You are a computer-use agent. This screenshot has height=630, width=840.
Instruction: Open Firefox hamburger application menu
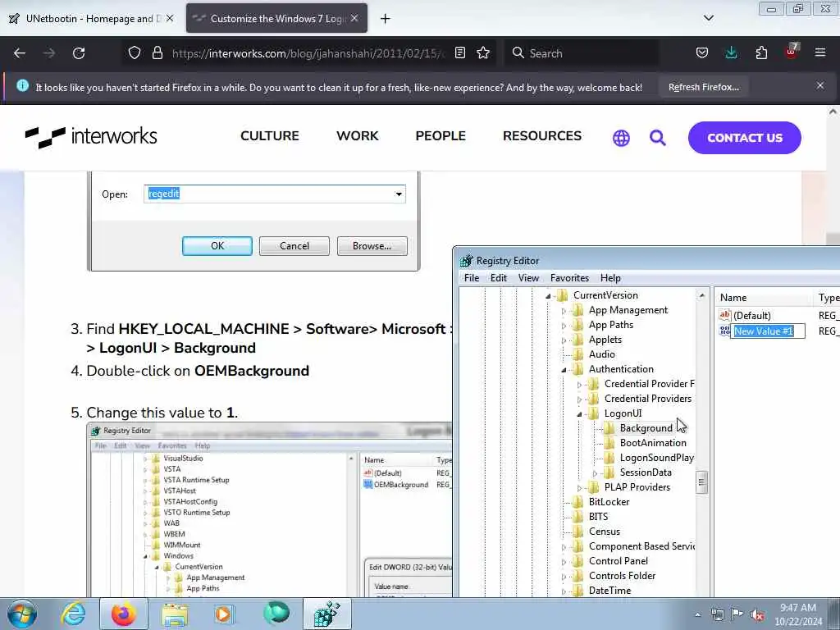tap(820, 52)
